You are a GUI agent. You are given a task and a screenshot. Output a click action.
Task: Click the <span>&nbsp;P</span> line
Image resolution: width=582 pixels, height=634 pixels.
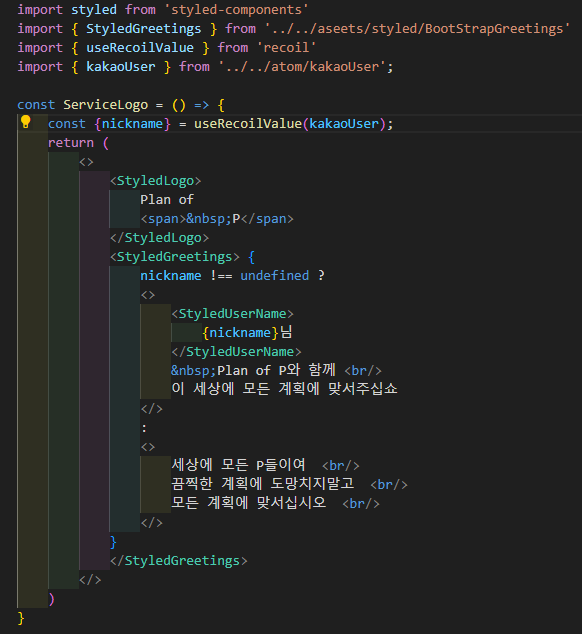pos(217,218)
